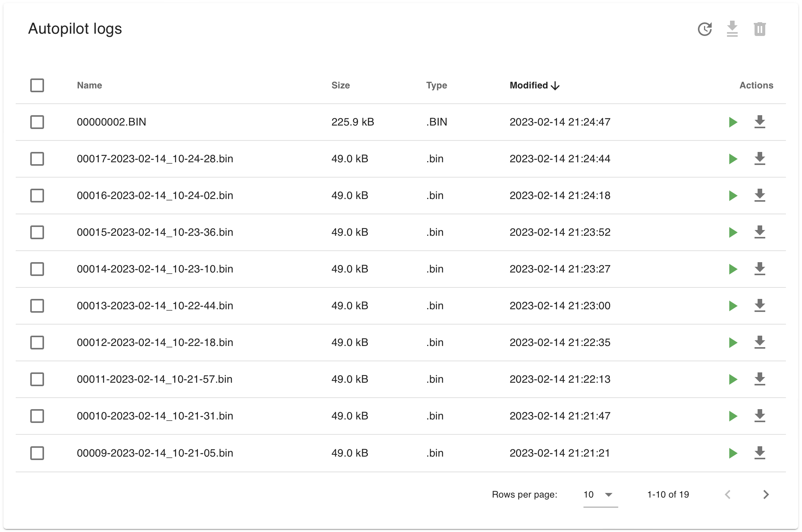Replay the 00000002.BIN log
The image size is (802, 532).
click(x=733, y=122)
